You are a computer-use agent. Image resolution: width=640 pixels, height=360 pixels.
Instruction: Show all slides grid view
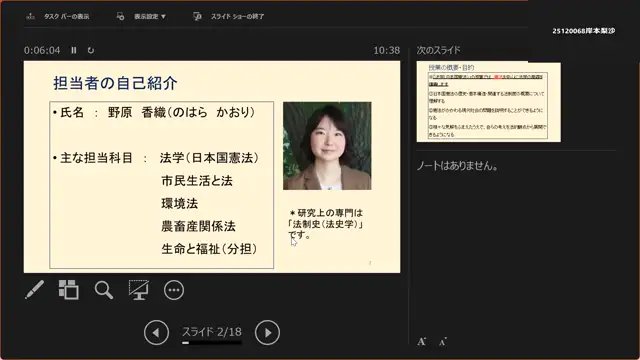[x=69, y=290]
